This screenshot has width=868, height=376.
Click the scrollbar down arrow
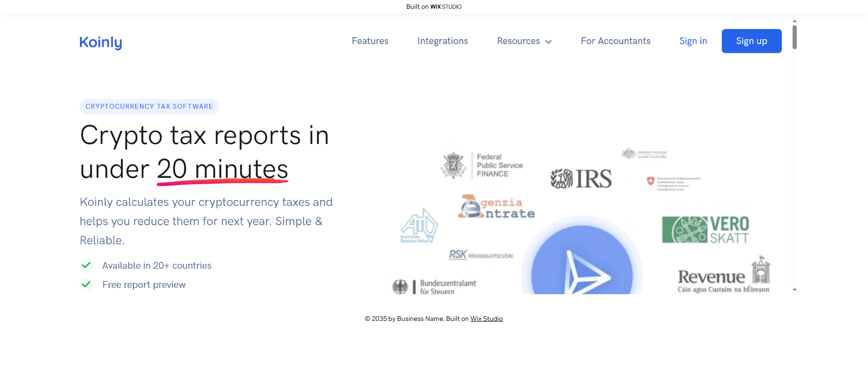point(794,290)
